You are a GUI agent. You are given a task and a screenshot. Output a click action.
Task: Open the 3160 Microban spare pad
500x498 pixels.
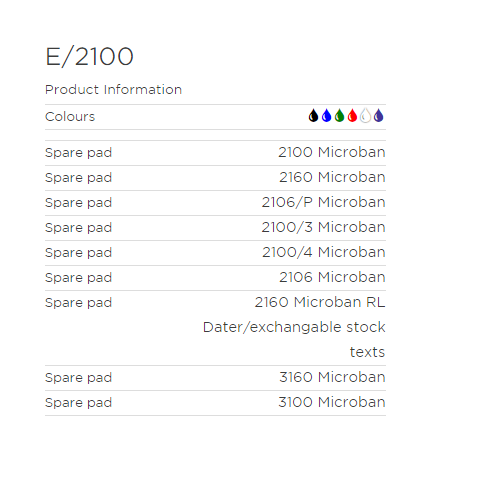332,377
